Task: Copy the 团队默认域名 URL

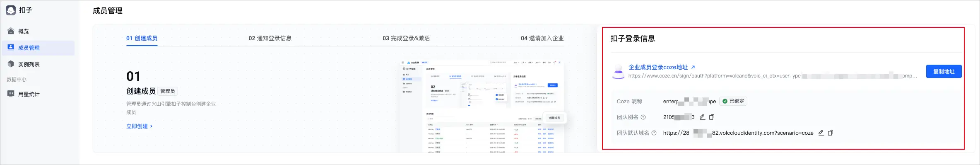Action: coord(831,133)
